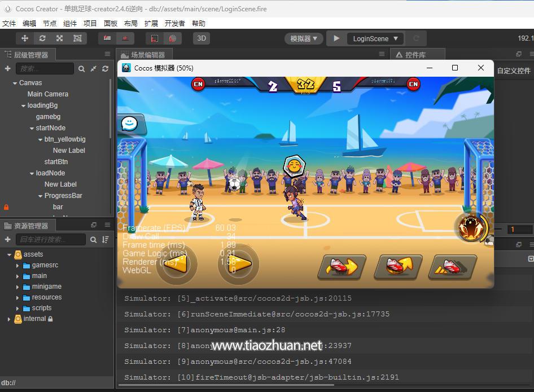The width and height of the screenshot is (534, 392).
Task: Select the bar node
Action: click(58, 207)
